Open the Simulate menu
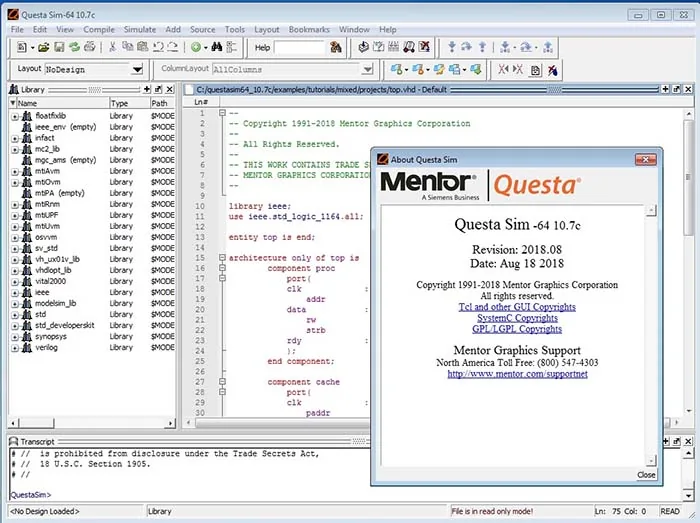The height and width of the screenshot is (523, 700). click(x=140, y=29)
